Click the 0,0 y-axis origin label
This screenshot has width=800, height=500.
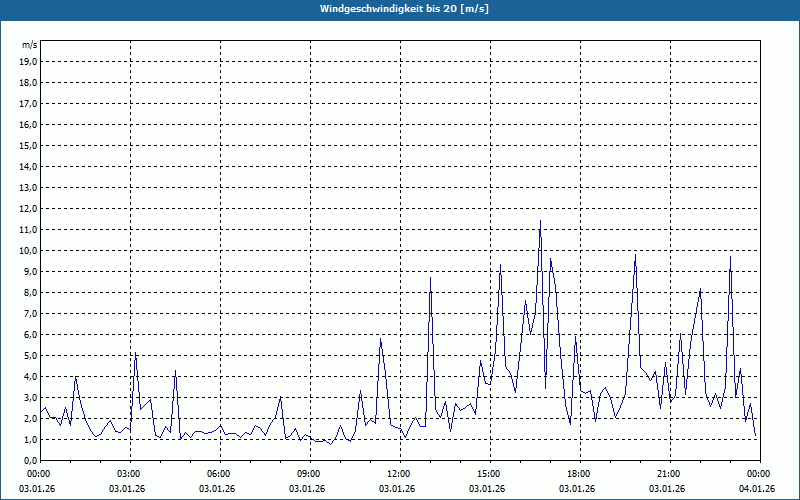tap(30, 461)
